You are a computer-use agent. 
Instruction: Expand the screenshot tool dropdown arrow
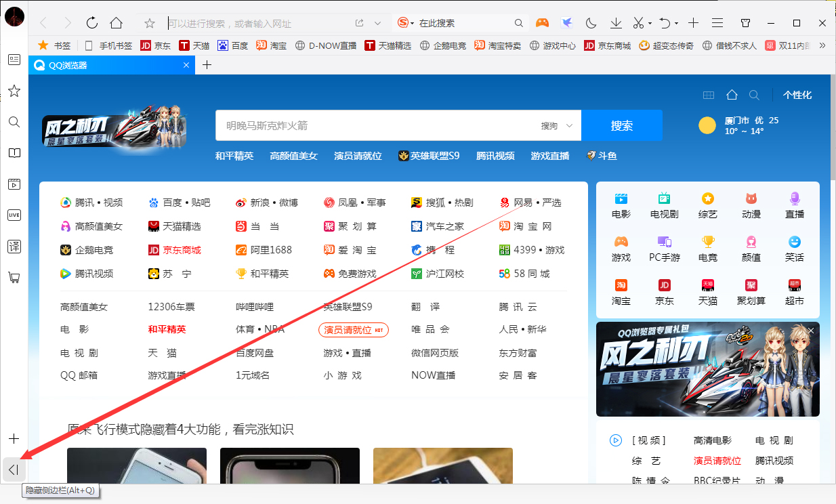[x=648, y=23]
